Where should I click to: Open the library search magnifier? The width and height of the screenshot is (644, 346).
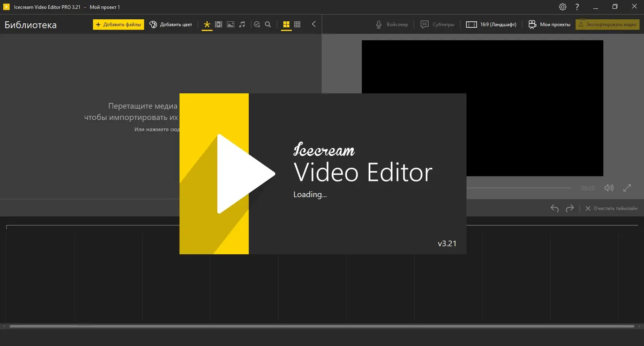(268, 25)
